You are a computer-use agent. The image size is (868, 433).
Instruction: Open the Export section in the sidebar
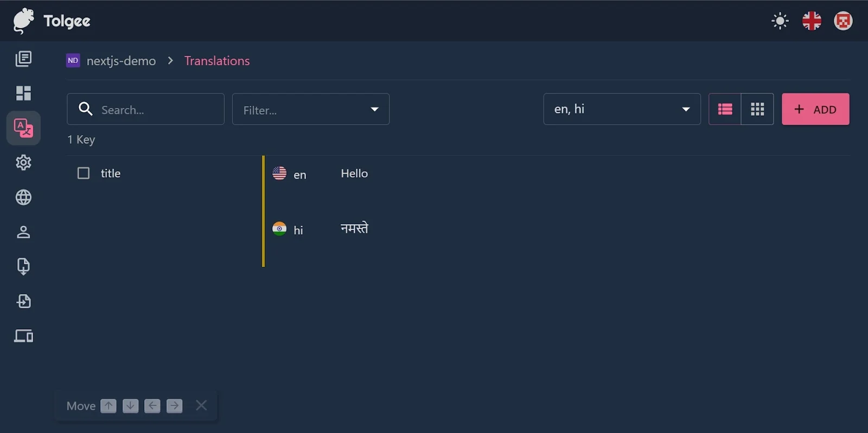[23, 266]
